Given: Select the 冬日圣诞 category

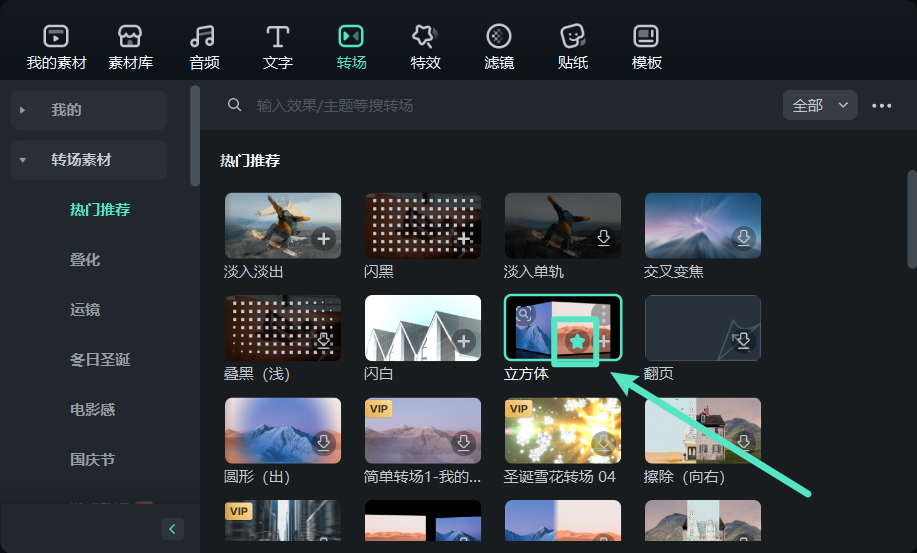Looking at the screenshot, I should [x=100, y=360].
